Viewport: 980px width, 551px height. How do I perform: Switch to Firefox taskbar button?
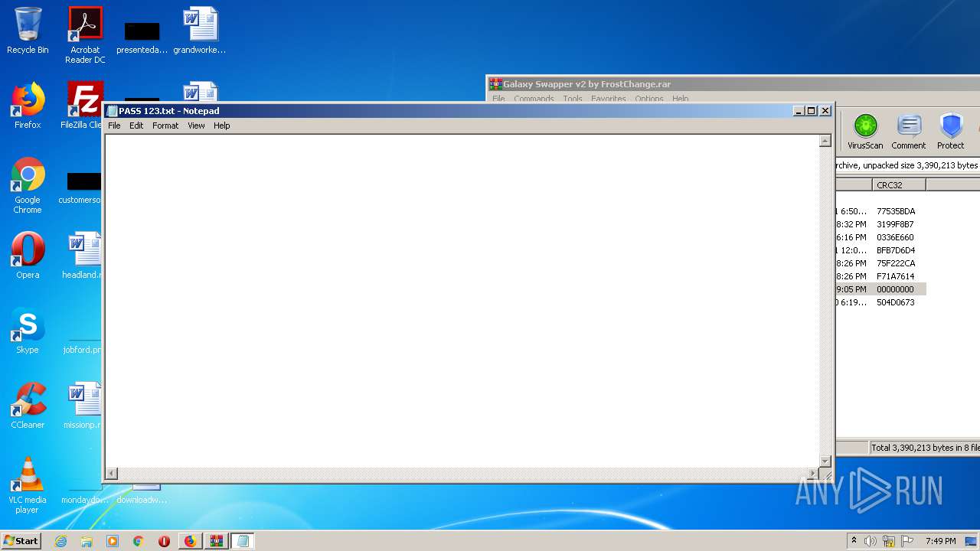190,541
